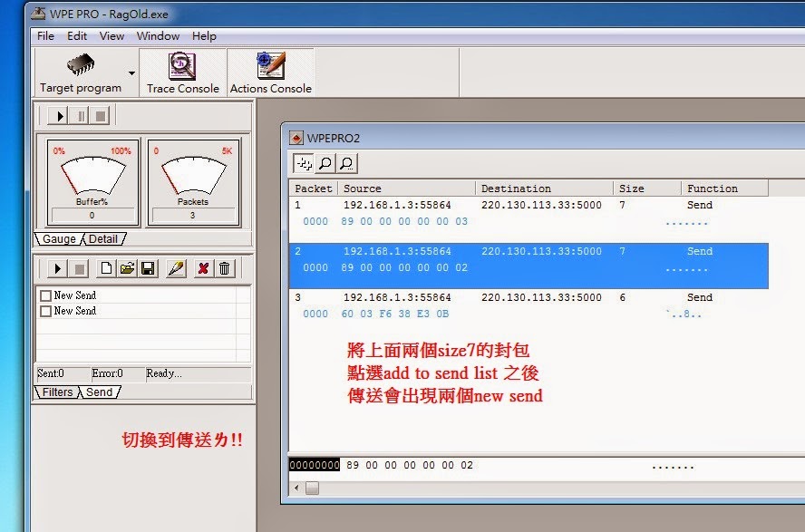Remove entry with the red X button
Viewport: 805px width, 532px height.
point(203,267)
